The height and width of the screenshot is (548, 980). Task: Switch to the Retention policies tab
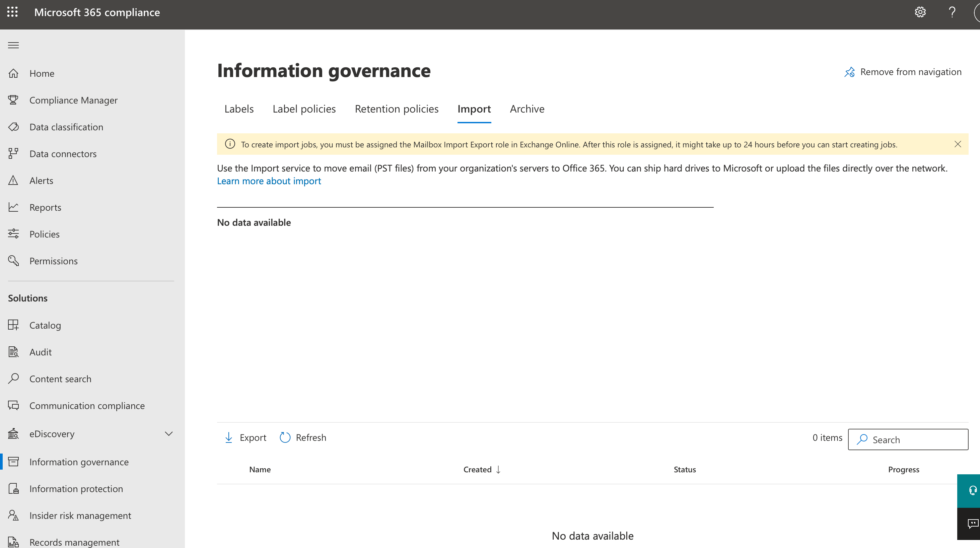pos(397,109)
